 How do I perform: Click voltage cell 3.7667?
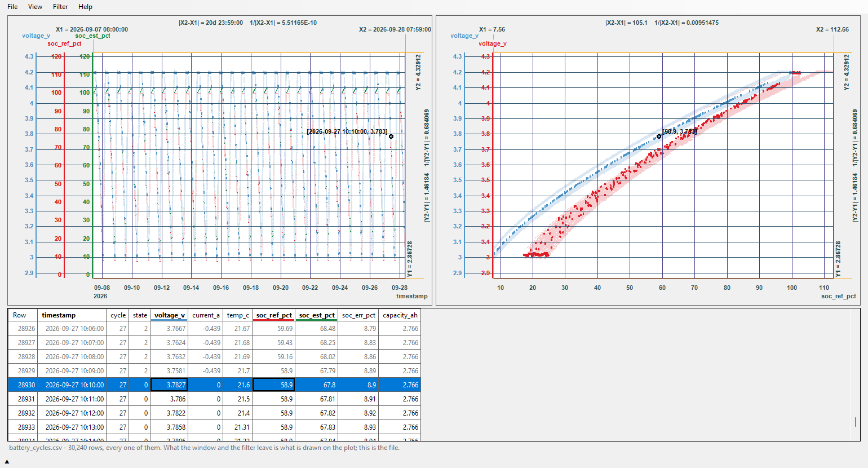point(170,328)
